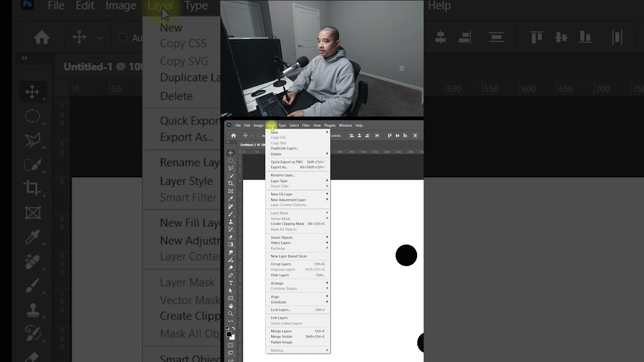Click align horizontal centers icon
644x362 pixels.
359,136
